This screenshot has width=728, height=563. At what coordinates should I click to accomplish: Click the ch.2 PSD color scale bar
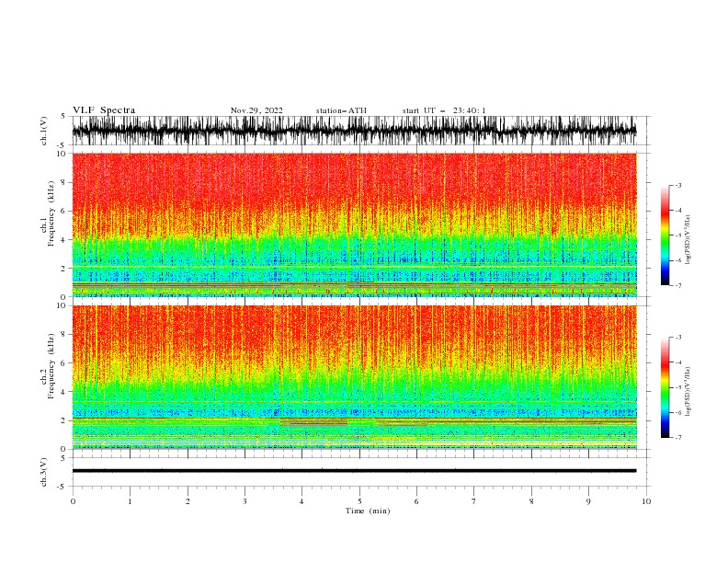tap(665, 387)
